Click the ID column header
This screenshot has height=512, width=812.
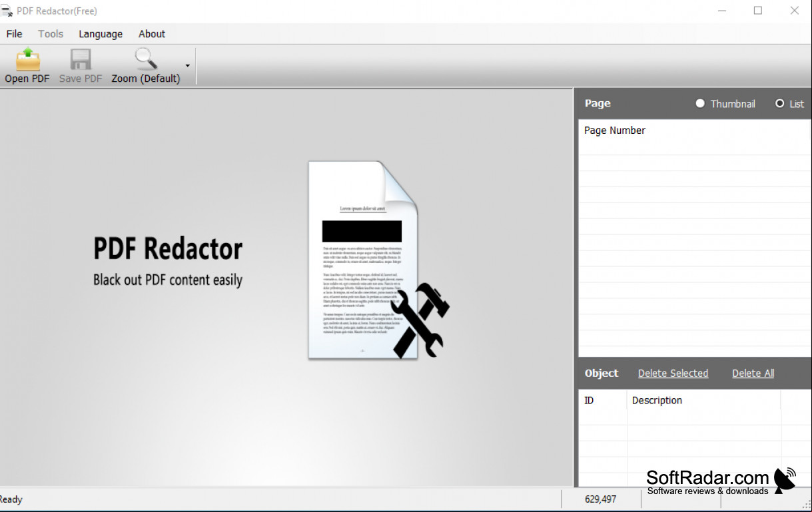[x=603, y=400]
